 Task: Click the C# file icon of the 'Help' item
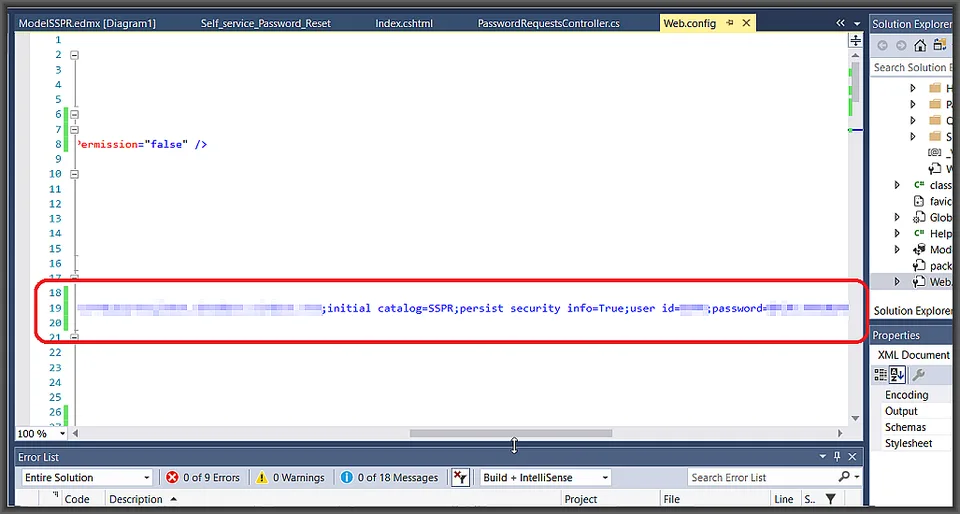pos(918,233)
